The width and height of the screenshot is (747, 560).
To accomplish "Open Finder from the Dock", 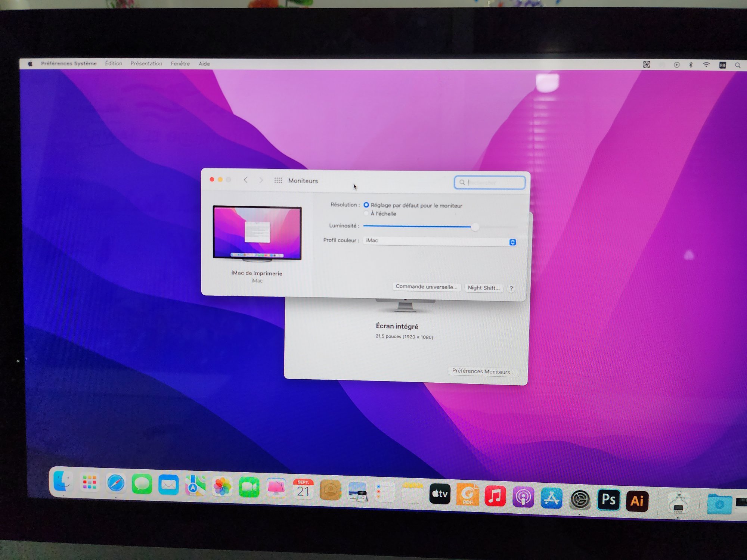I will (63, 481).
